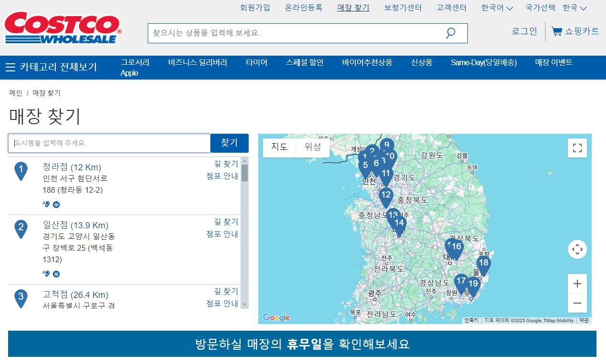
Task: Open the 신상품 menu
Action: click(422, 62)
